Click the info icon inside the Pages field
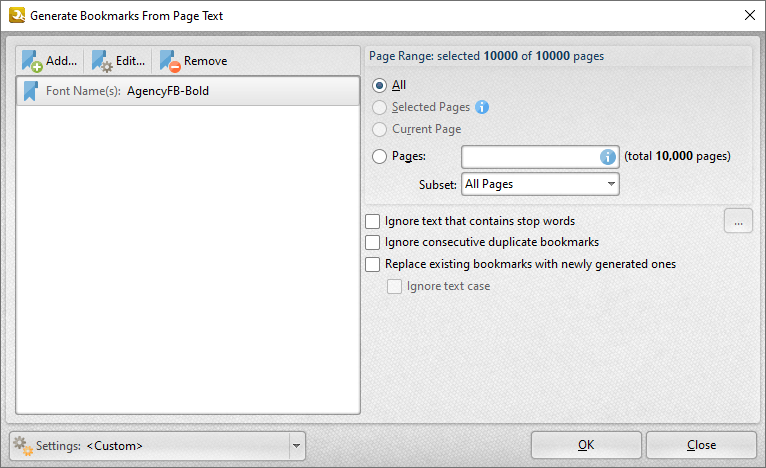This screenshot has height=468, width=766. 608,157
